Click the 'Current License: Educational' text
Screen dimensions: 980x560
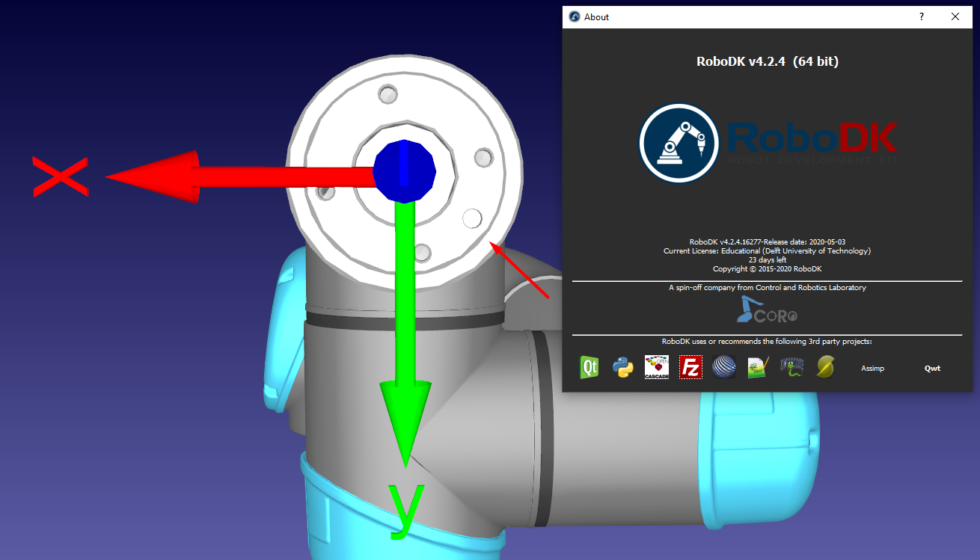(767, 251)
